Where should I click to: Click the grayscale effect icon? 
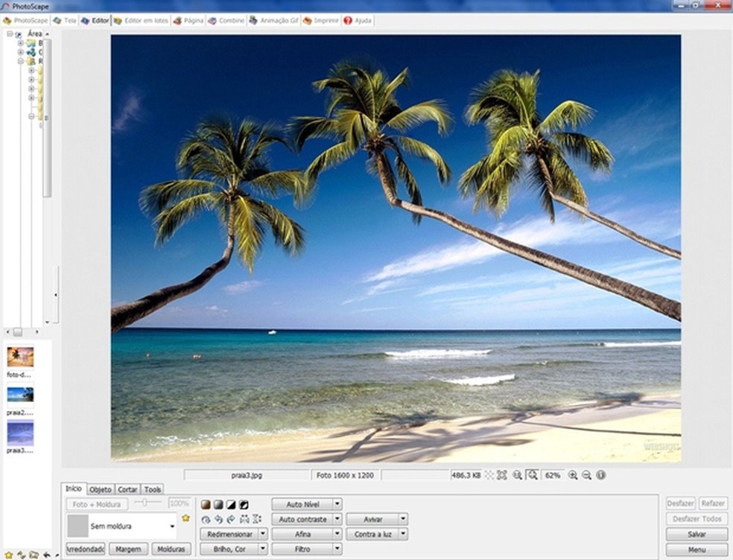(x=218, y=504)
